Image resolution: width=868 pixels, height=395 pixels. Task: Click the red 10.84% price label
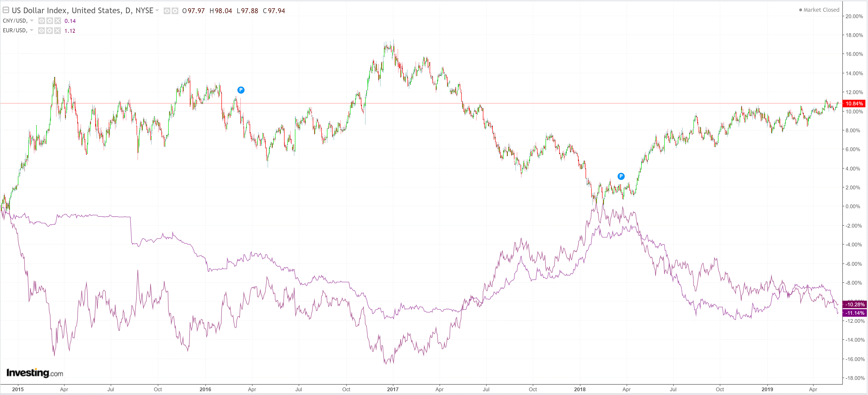click(854, 104)
